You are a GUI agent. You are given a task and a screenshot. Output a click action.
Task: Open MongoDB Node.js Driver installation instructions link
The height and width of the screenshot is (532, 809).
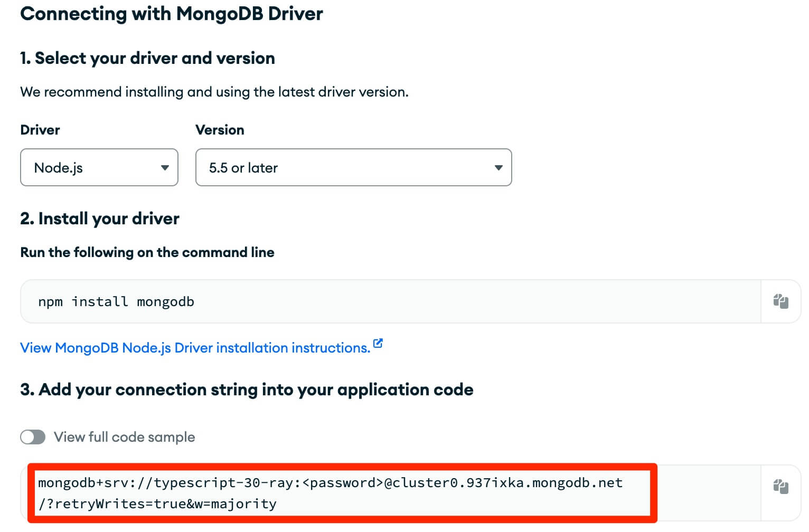click(195, 348)
